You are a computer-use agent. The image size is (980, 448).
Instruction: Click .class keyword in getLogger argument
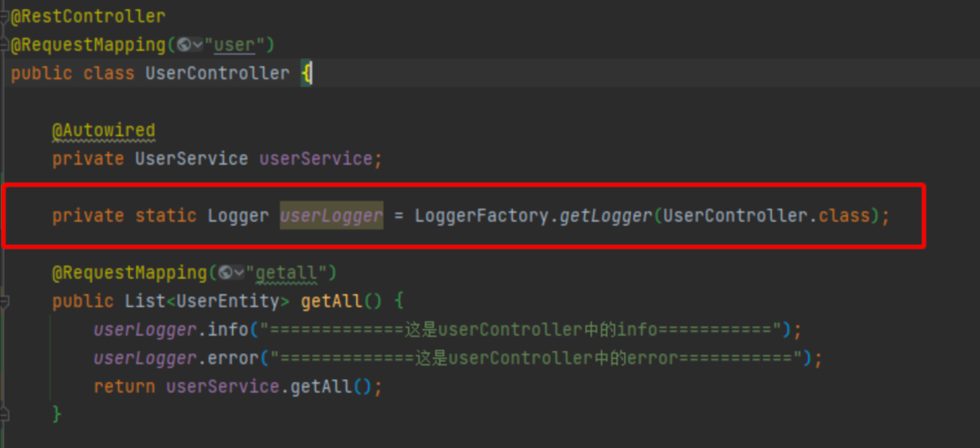point(845,216)
